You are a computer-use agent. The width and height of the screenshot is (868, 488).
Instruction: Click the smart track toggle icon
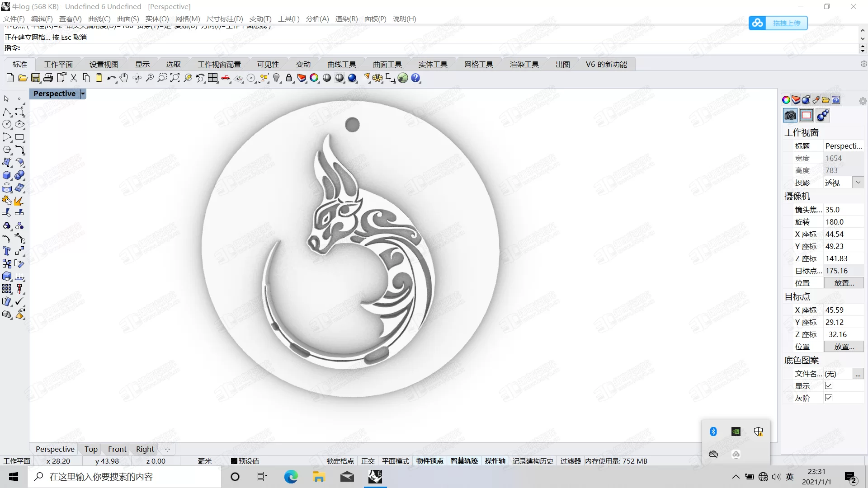pos(464,460)
